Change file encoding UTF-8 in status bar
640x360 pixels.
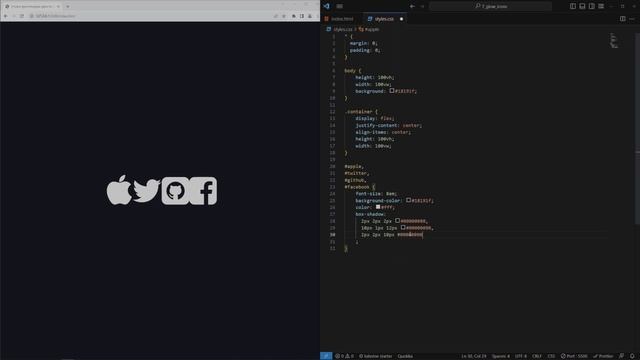(x=520, y=356)
